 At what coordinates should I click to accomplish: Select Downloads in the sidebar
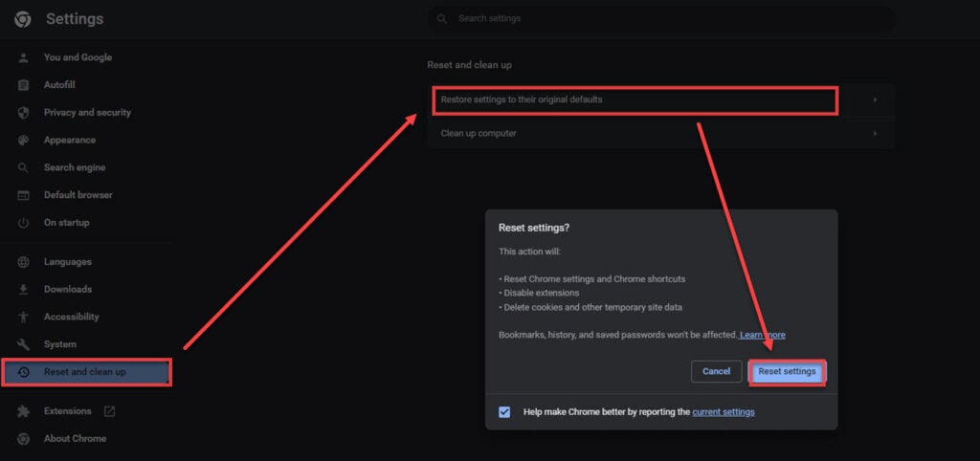pyautogui.click(x=68, y=289)
